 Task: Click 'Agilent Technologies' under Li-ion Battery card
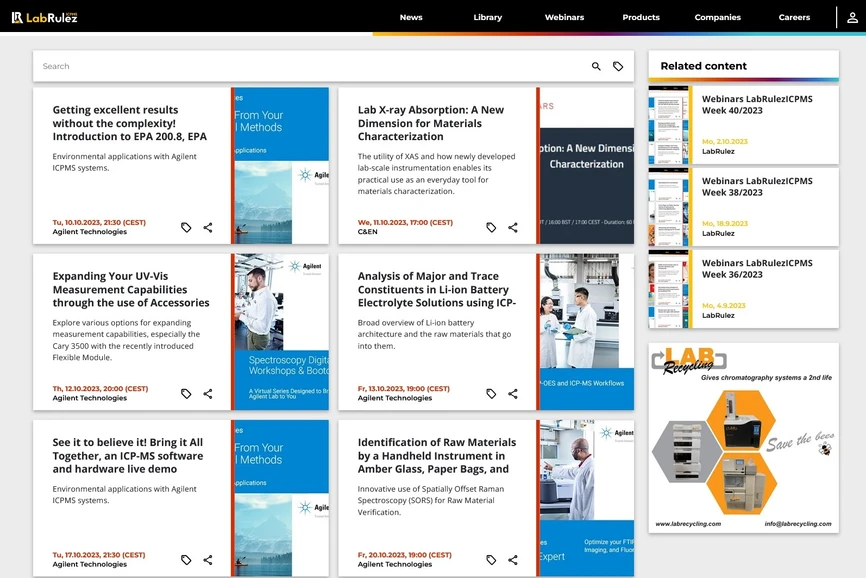click(394, 398)
